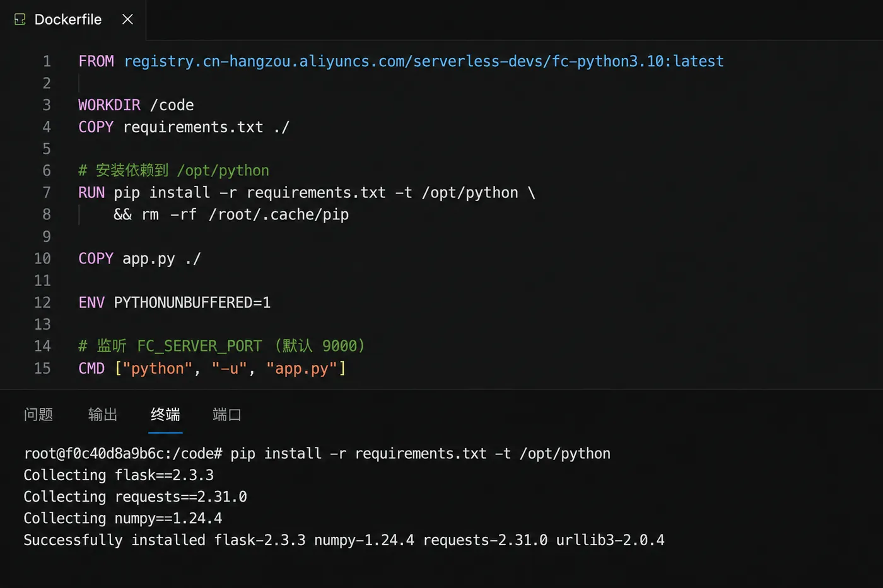883x588 pixels.
Task: Select the Dockerfile tab title
Action: [x=68, y=20]
